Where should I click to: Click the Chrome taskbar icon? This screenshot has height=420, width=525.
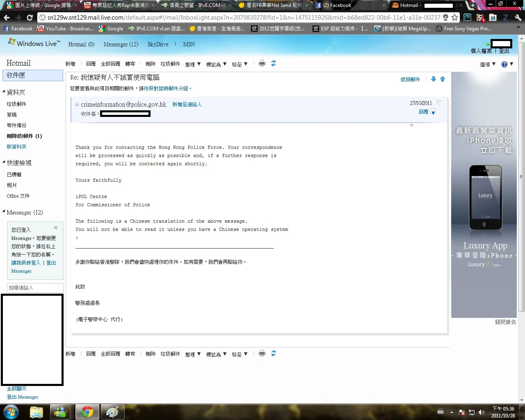coord(87,412)
